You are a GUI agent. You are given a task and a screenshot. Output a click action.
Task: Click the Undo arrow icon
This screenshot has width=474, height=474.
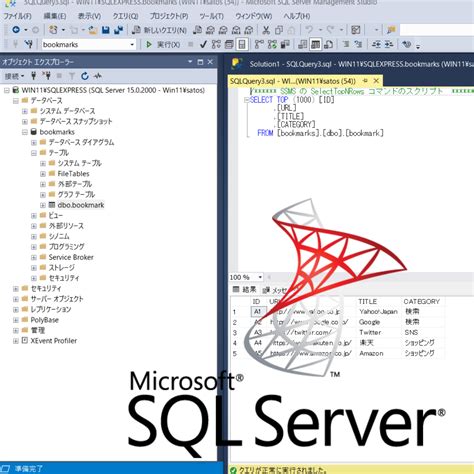click(x=309, y=30)
